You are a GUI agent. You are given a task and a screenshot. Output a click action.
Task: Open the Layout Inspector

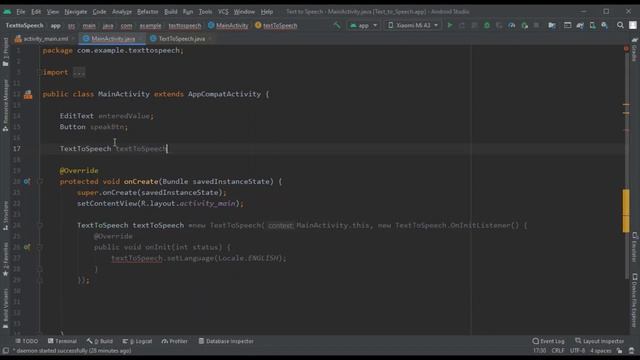(x=600, y=341)
